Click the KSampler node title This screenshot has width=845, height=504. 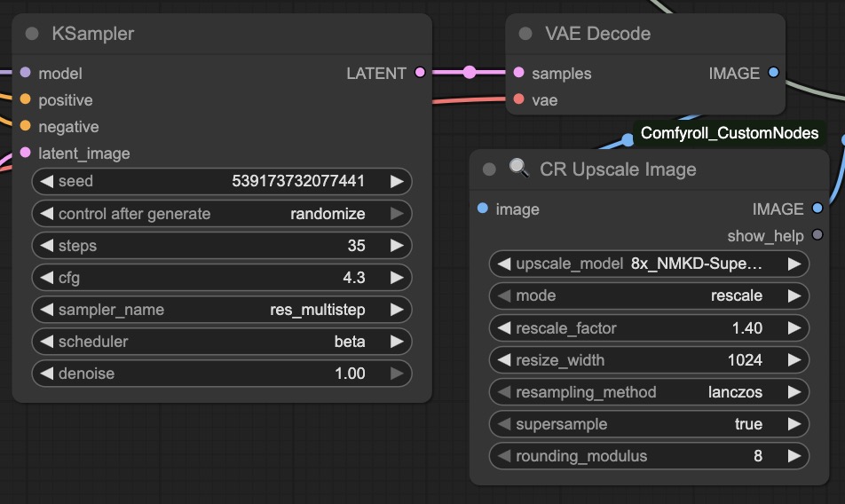tap(92, 34)
